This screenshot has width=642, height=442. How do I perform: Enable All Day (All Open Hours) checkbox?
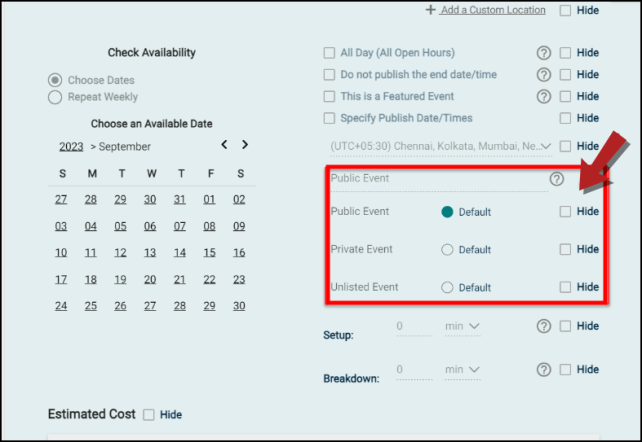coord(329,53)
